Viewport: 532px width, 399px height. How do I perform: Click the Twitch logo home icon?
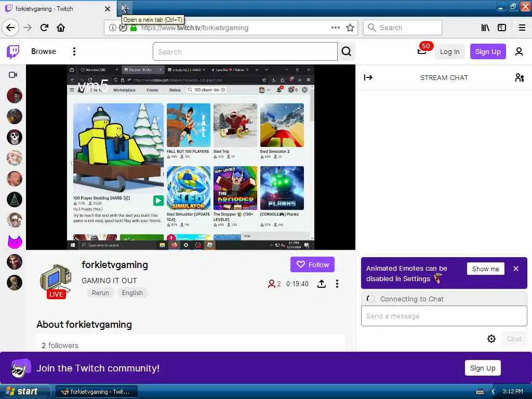tap(13, 51)
